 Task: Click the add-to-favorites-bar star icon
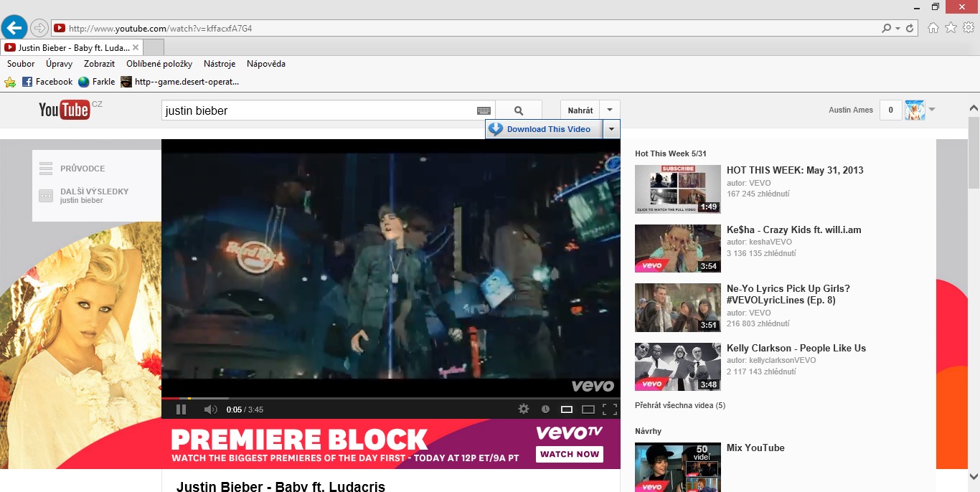point(10,82)
